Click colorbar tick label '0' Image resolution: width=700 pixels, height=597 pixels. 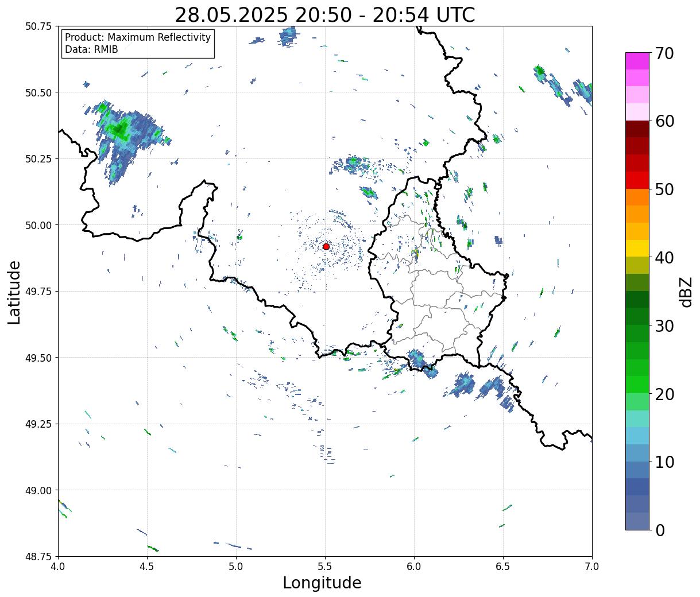tap(660, 530)
